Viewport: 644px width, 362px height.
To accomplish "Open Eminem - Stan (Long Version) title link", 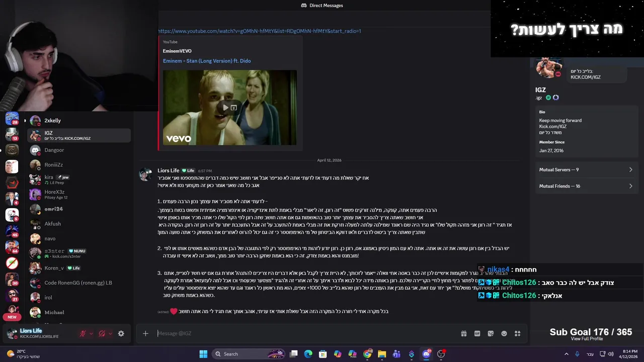I will [207, 61].
